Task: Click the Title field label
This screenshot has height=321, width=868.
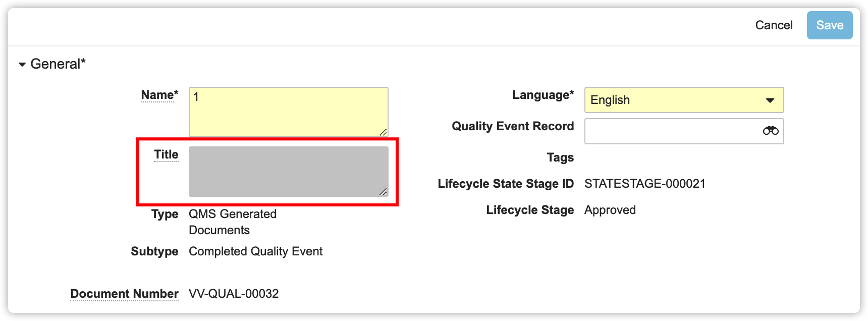Action: (x=166, y=154)
